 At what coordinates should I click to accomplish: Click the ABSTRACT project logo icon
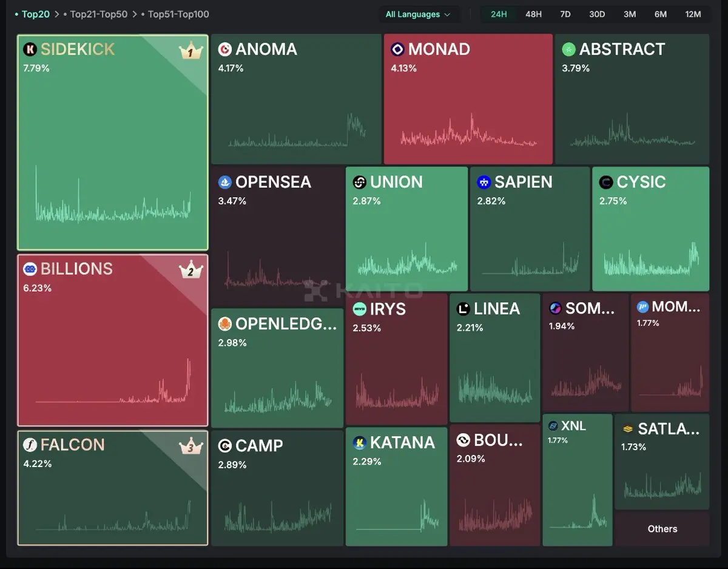point(568,49)
